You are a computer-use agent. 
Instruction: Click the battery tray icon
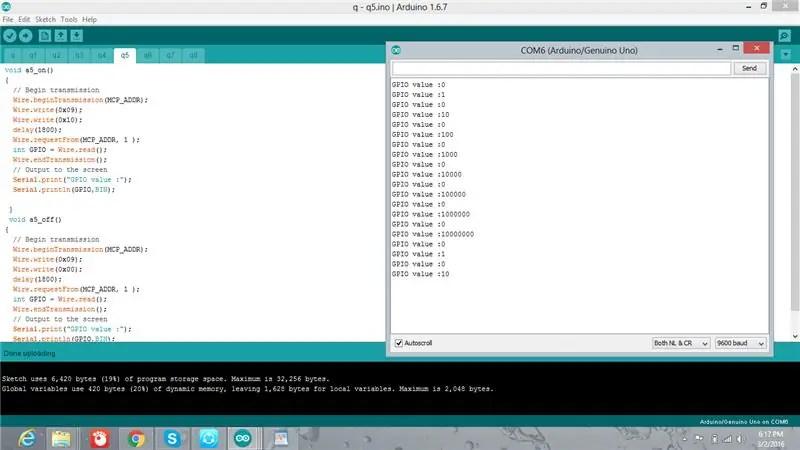[714, 439]
